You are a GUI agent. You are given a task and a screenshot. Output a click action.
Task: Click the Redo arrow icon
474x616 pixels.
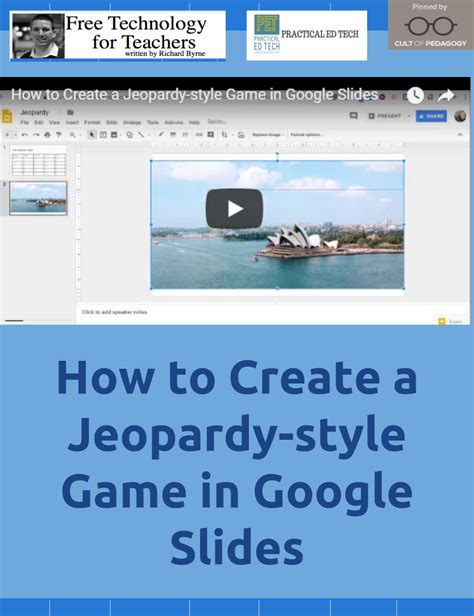coord(36,135)
